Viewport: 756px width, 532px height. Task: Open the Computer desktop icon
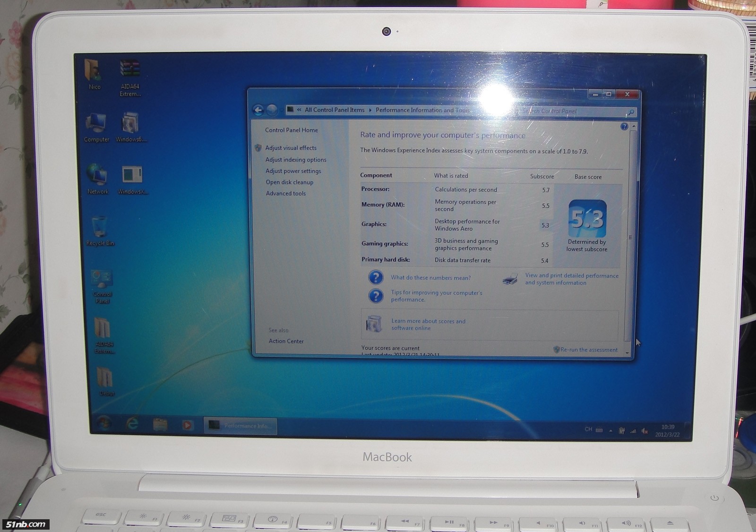pos(96,127)
